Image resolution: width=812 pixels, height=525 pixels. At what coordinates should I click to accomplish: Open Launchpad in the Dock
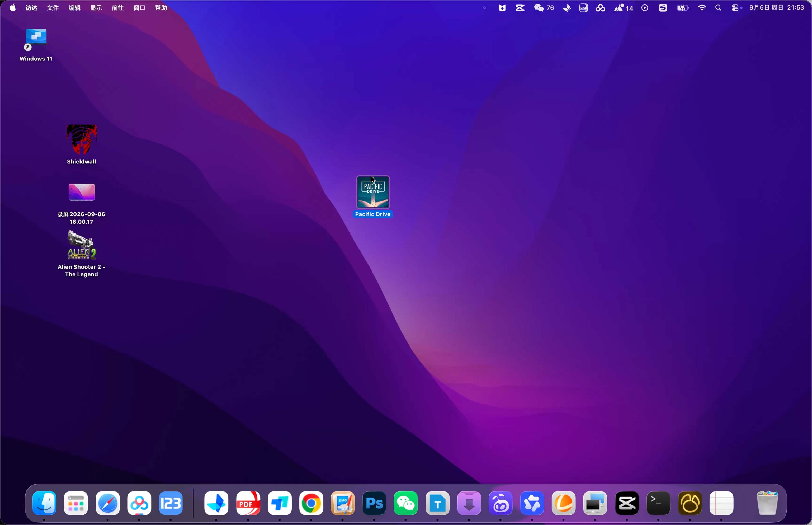[76, 503]
